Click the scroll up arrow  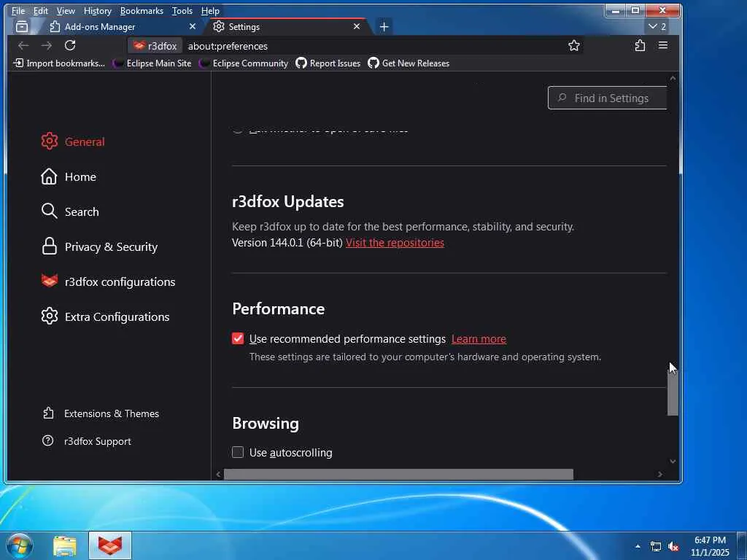[673, 78]
